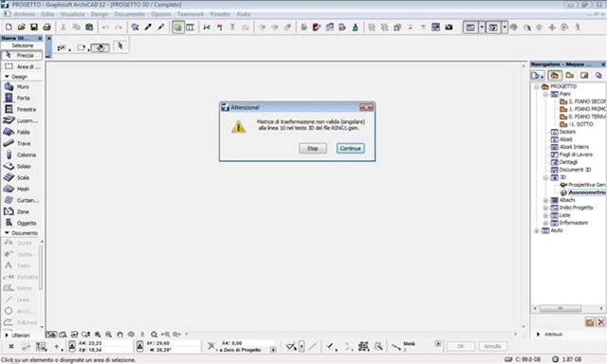Open the Archivio menu
Screen dimensions: 607x364
[25, 14]
